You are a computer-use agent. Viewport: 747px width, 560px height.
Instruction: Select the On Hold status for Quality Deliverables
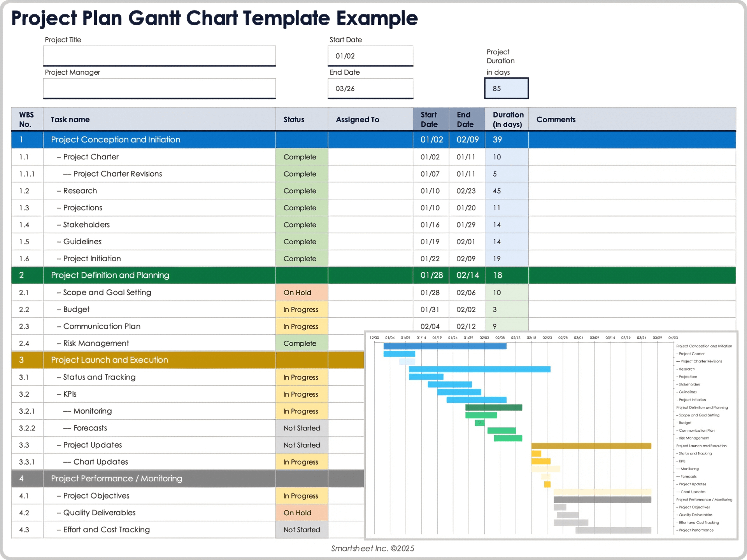pos(302,513)
